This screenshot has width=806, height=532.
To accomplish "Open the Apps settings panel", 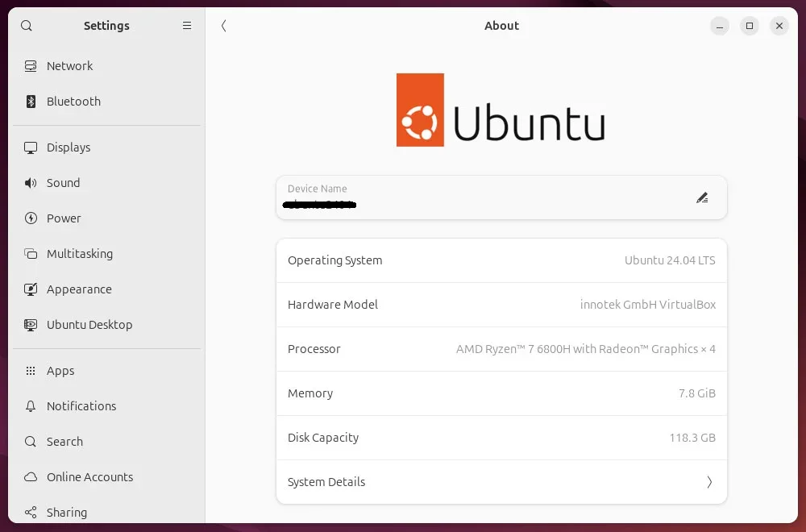I will coord(106,371).
